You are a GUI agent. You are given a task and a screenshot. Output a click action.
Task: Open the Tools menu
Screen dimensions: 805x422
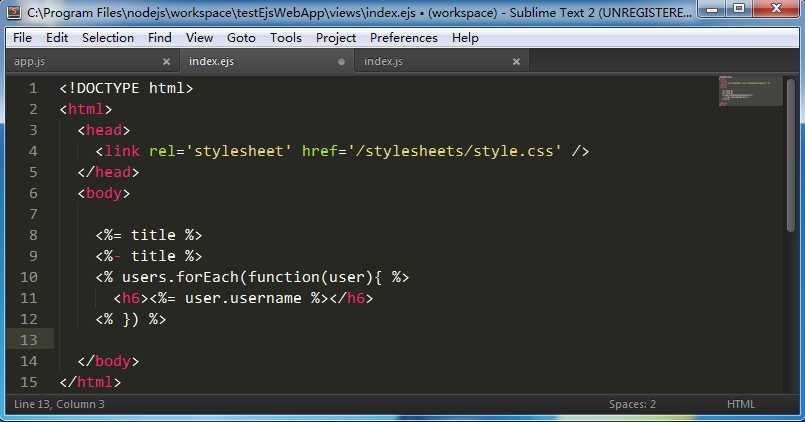tap(286, 38)
